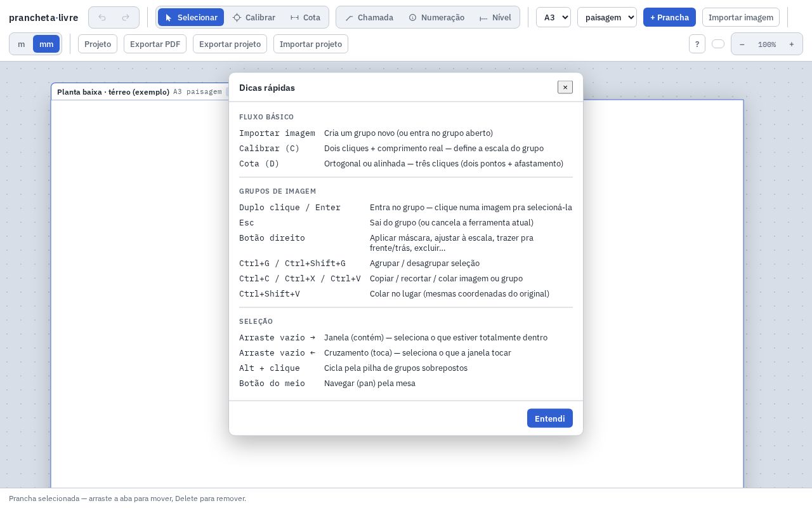
Task: Pick the Cota dimension tool in the toolbar
Action: (305, 17)
